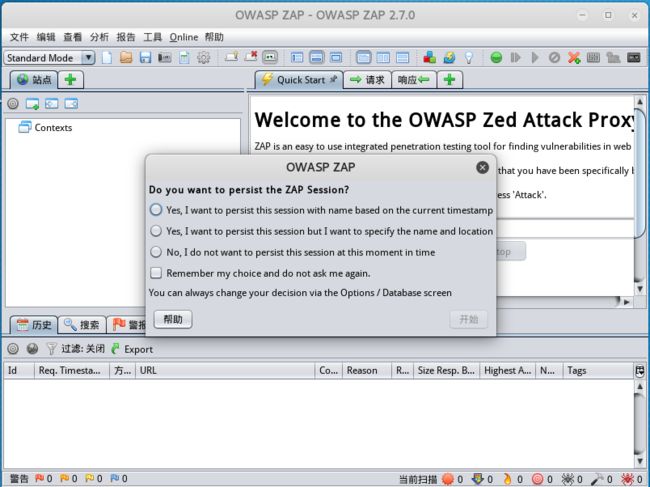This screenshot has height=487, width=650.
Task: Close the OWASP ZAP session dialog
Action: coord(482,167)
